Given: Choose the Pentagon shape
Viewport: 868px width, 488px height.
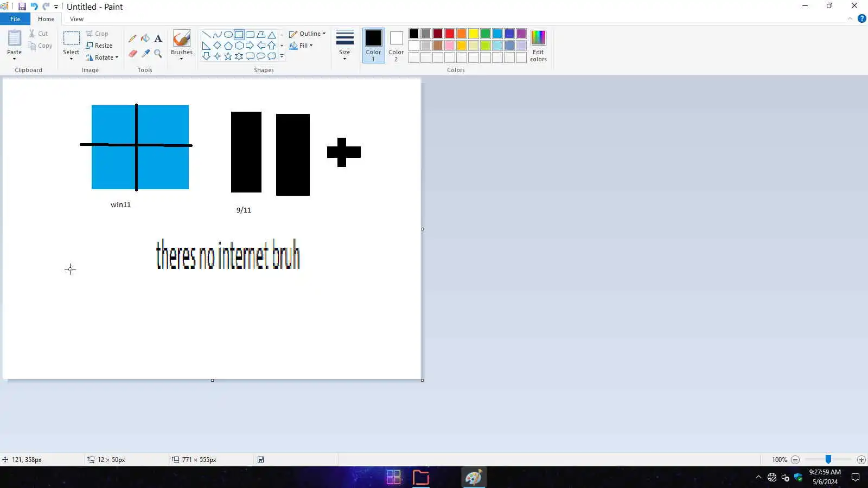Looking at the screenshot, I should pos(228,46).
